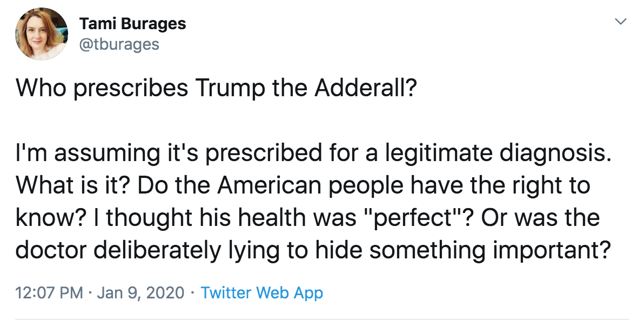The width and height of the screenshot is (644, 320).
Task: Click the whitespace between tweet paragraphs
Action: 216,120
